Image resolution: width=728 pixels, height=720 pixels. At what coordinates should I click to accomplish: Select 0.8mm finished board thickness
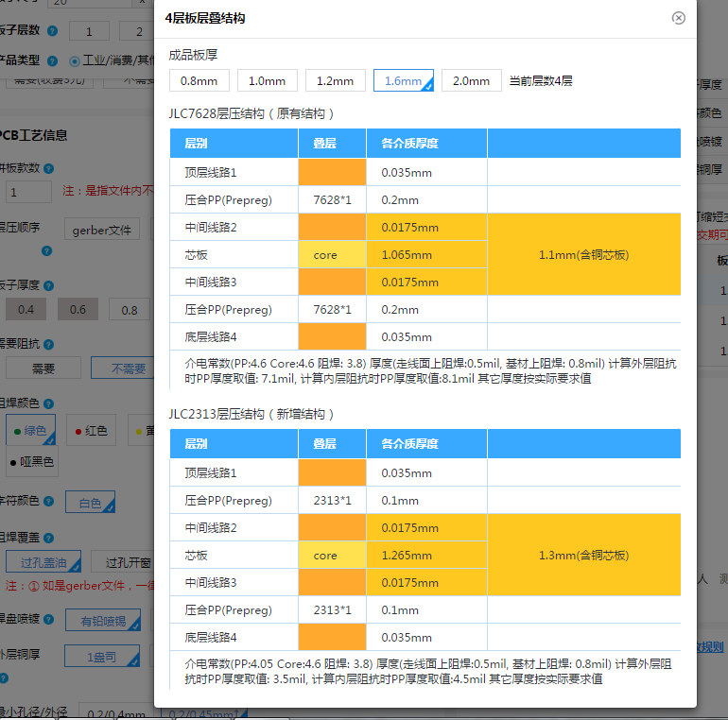tap(199, 81)
